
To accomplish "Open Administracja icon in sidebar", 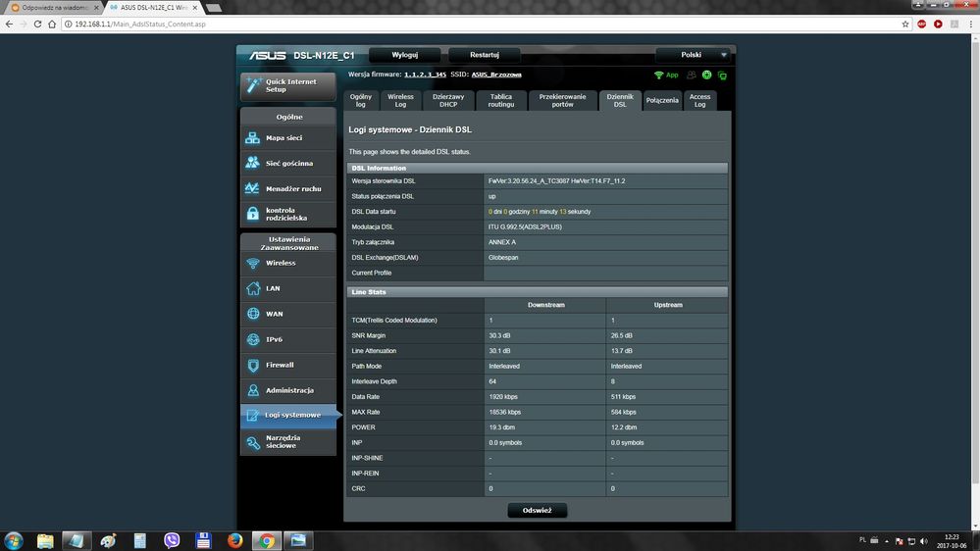I will click(x=253, y=390).
